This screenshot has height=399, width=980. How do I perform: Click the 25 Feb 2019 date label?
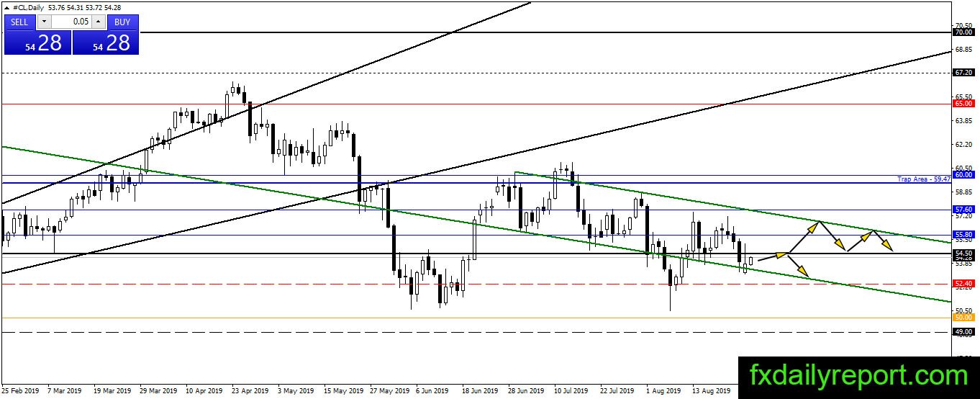tap(21, 391)
